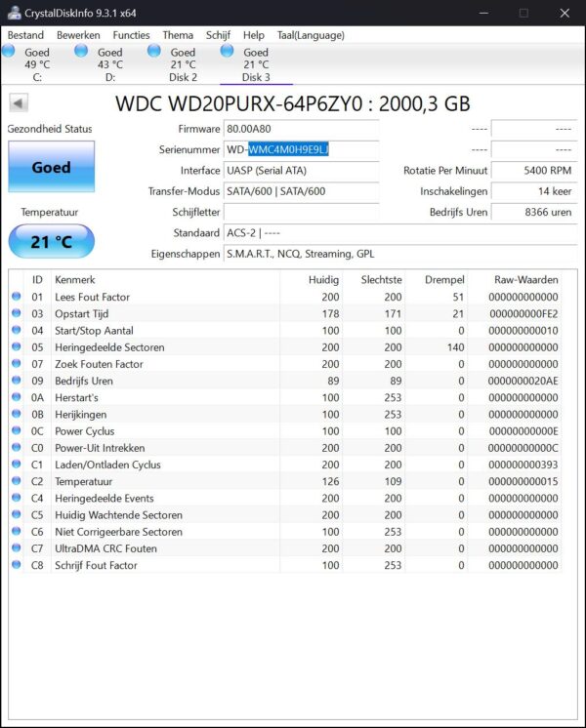Viewport: 586px width, 728px height.
Task: Click status dot of Power Cyclus row
Action: tap(17, 430)
